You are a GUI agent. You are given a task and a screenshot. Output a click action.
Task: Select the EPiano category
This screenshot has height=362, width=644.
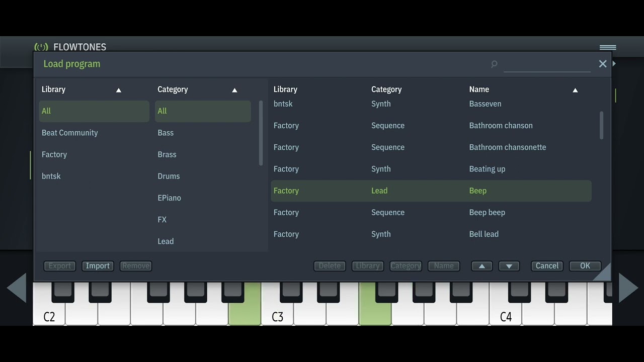(203, 198)
